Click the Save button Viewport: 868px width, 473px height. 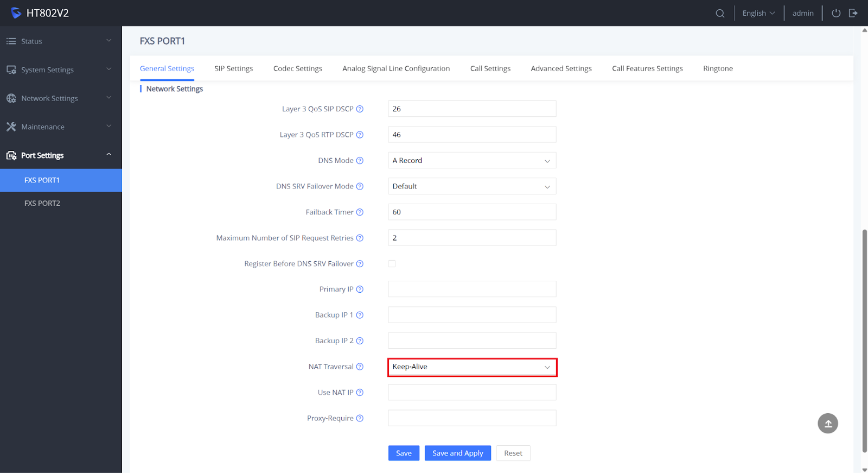point(404,453)
